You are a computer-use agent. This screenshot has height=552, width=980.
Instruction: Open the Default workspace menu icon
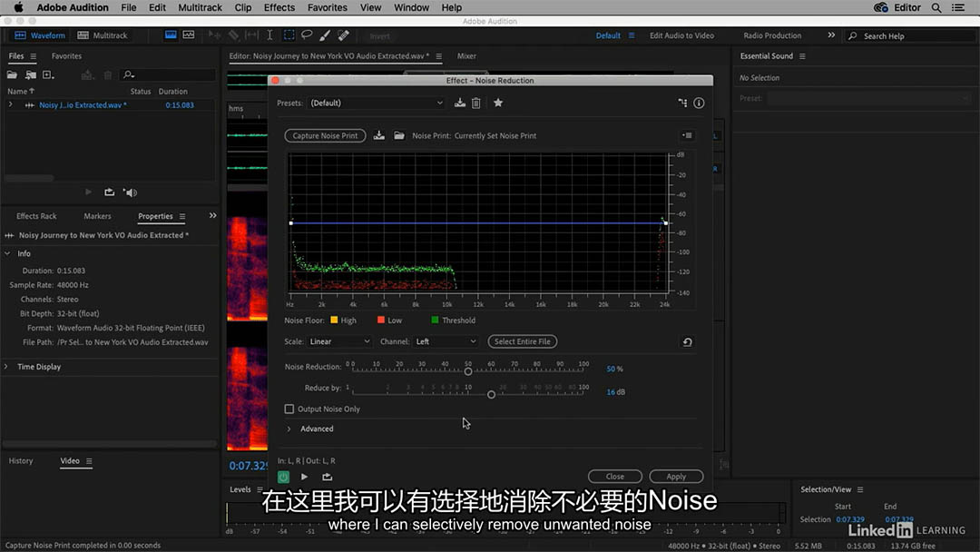coord(632,35)
